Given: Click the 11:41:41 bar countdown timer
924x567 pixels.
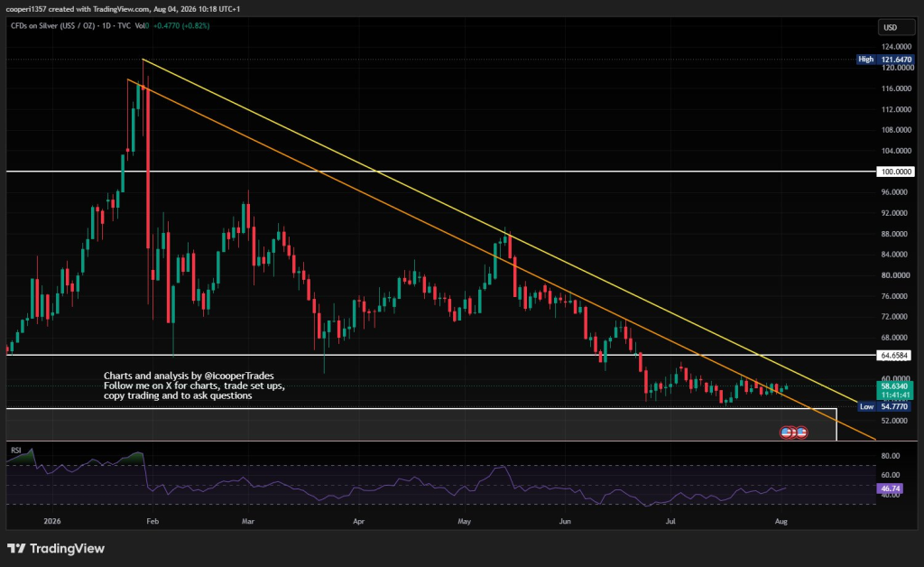Looking at the screenshot, I should point(894,395).
